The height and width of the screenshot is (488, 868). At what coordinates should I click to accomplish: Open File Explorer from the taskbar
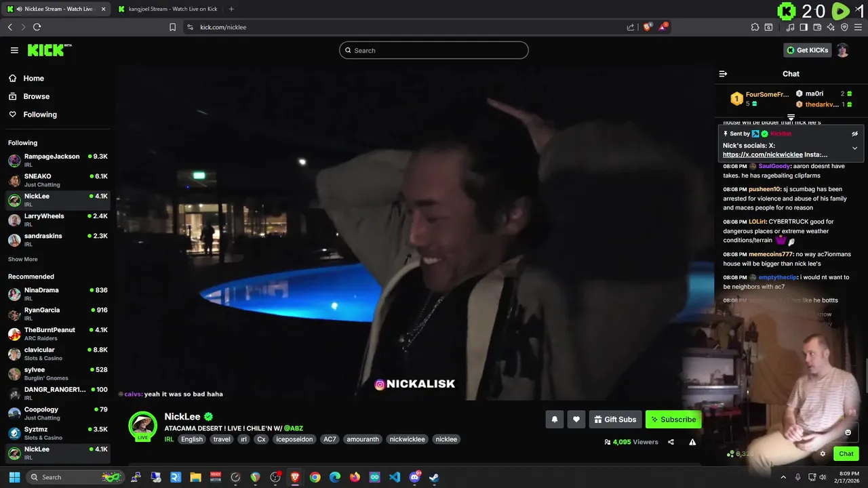click(195, 477)
